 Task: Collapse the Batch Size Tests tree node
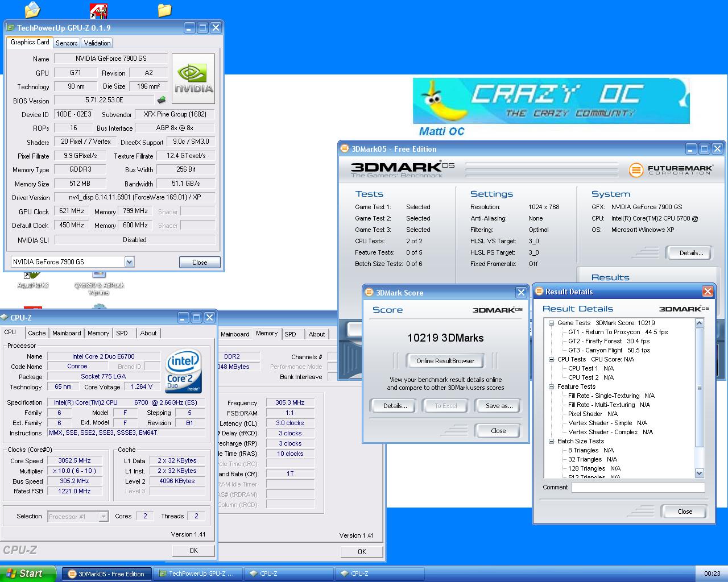coord(551,441)
